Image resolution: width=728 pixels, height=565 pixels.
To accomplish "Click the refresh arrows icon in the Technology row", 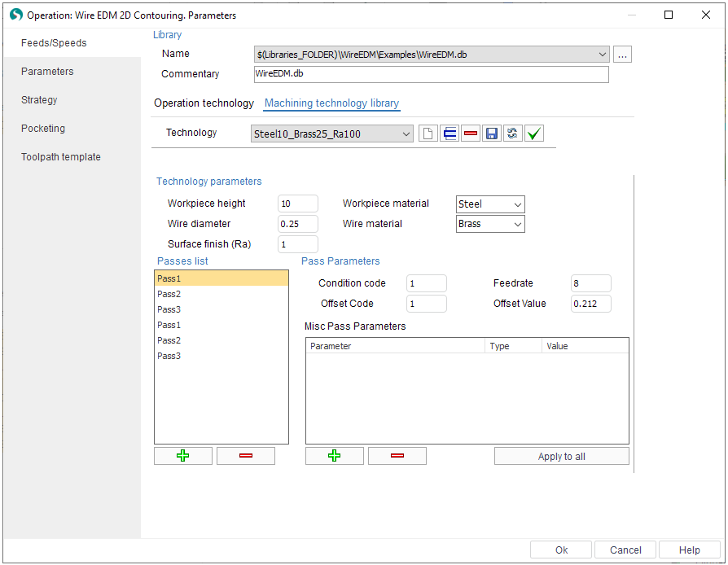I will point(513,134).
